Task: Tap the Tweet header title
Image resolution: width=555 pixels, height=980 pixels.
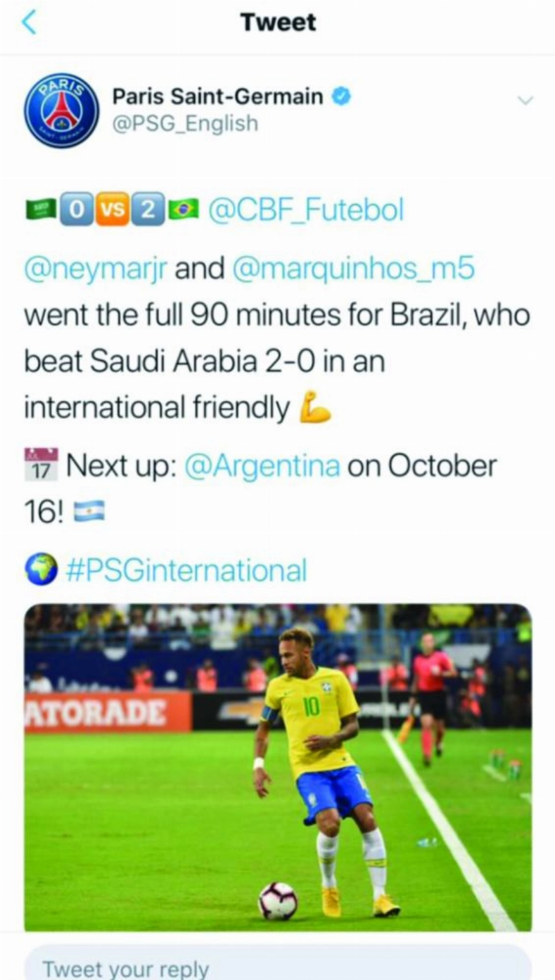Action: (278, 22)
